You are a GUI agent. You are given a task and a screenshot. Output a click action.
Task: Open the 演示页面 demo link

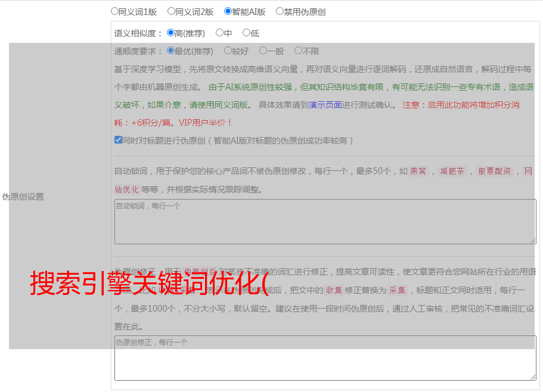(325, 105)
